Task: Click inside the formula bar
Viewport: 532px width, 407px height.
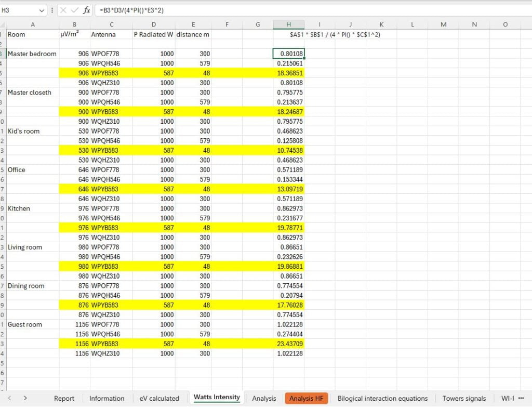Action: pos(208,9)
